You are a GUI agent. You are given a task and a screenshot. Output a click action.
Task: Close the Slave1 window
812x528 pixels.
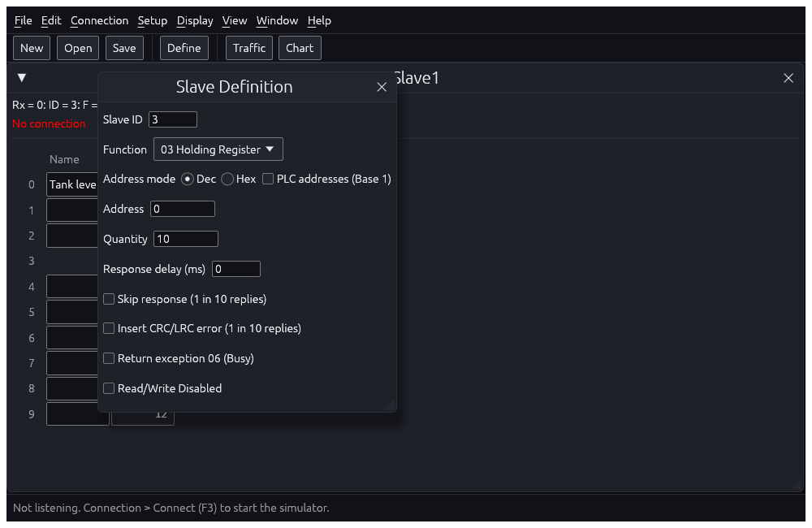[788, 78]
